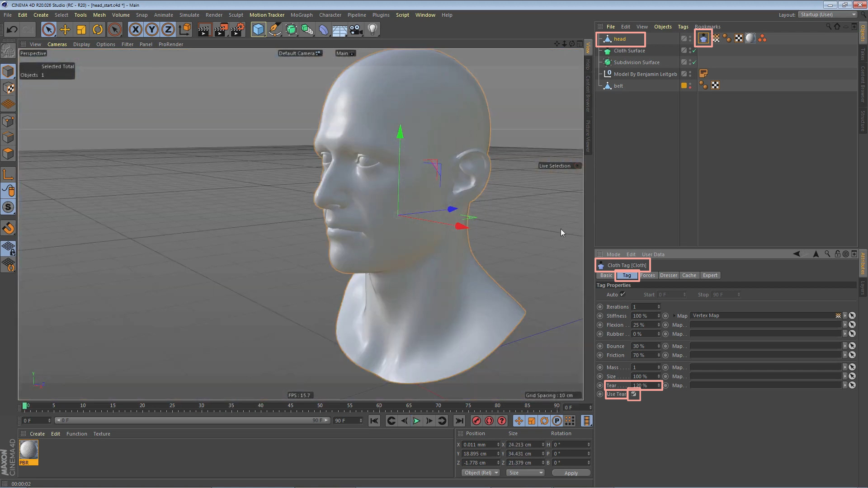Click the Make Editable icon
The image size is (868, 488).
(8, 51)
